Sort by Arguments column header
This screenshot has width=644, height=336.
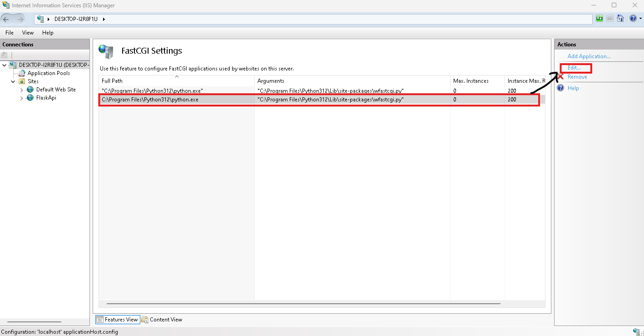point(352,80)
